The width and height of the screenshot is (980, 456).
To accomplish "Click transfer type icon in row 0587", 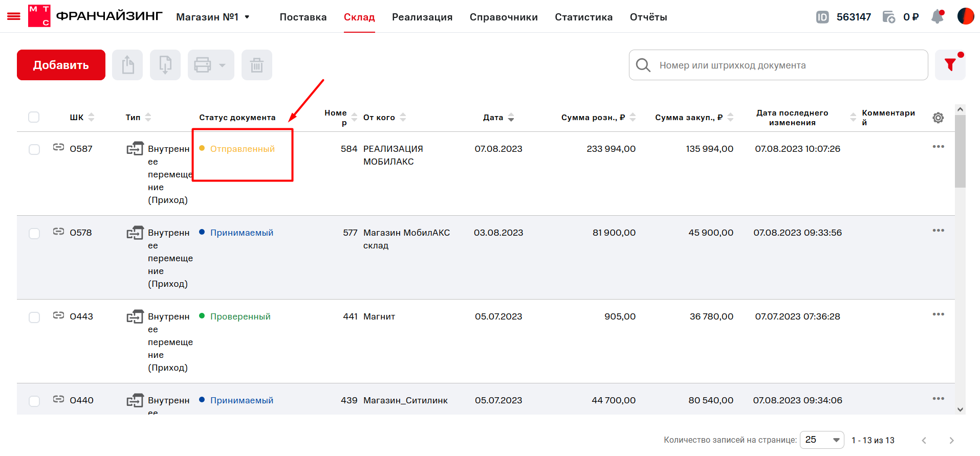I will 135,149.
